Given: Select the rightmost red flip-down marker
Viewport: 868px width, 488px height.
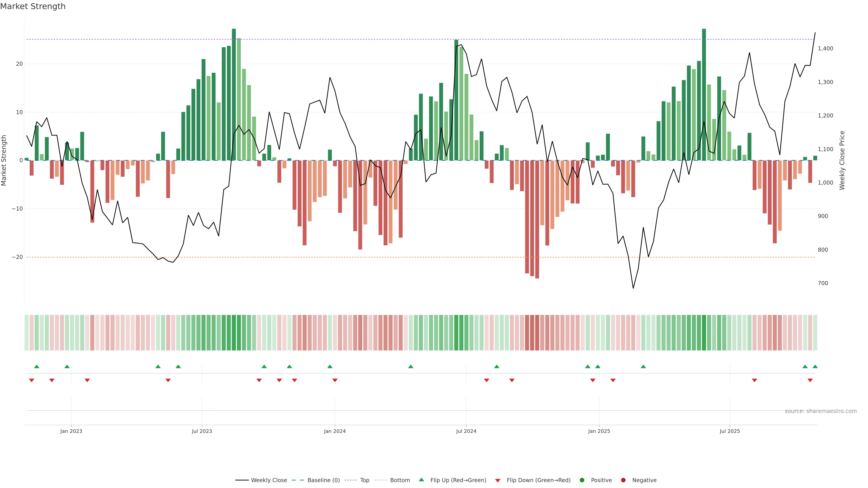Looking at the screenshot, I should pos(810,380).
